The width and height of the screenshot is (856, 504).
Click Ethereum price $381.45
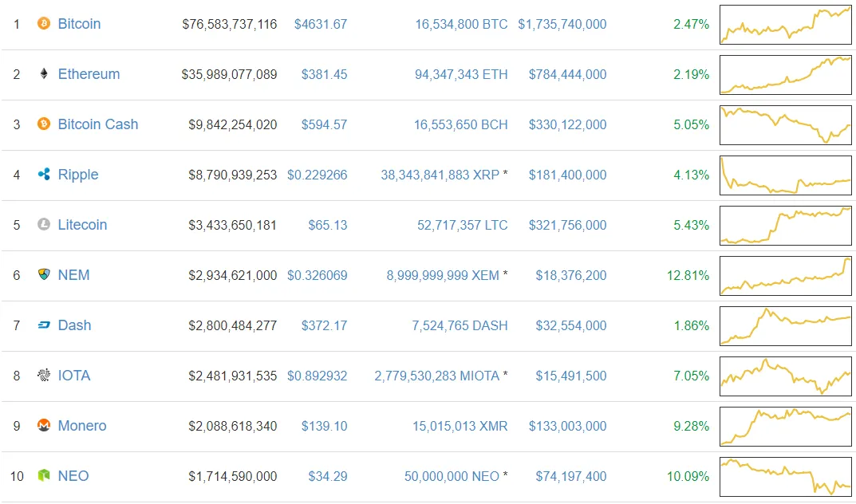coord(324,75)
